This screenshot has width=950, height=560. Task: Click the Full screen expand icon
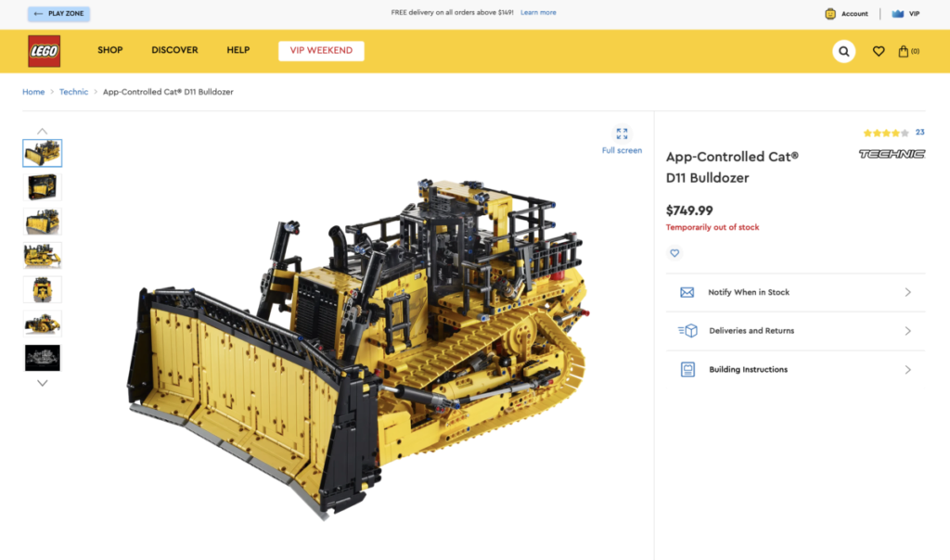[622, 134]
